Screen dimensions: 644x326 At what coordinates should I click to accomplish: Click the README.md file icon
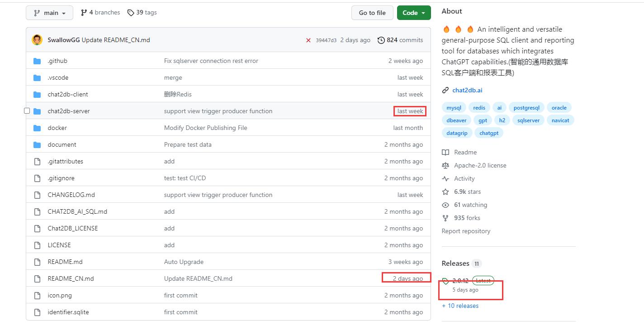click(37, 262)
